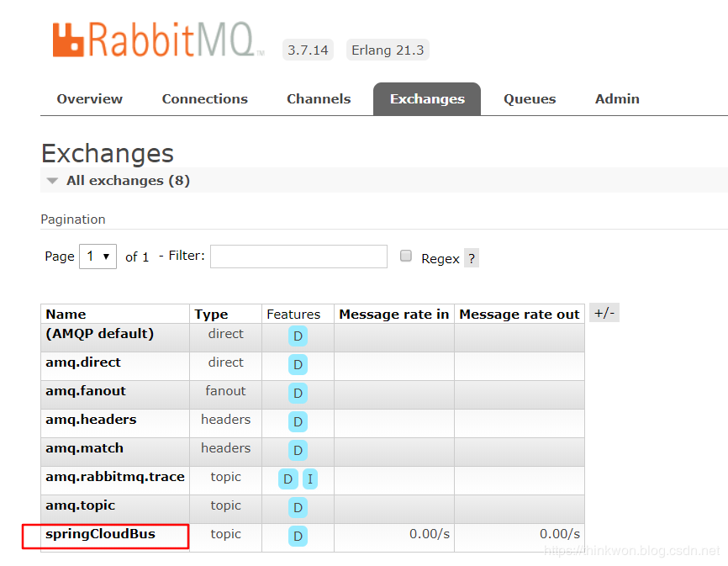Screen dimensions: 728x566
Task: Click the D badge in amq.rabbitmq.trace row
Action: (x=288, y=479)
